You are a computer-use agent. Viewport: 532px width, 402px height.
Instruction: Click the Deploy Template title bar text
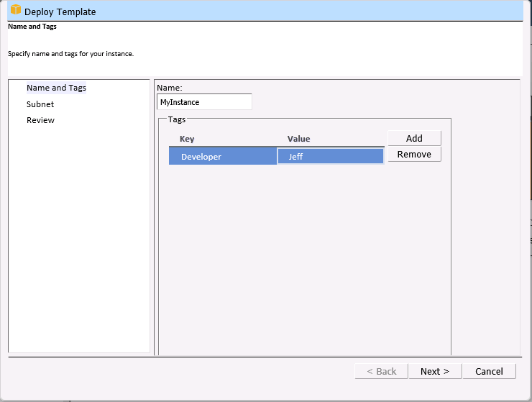(60, 12)
